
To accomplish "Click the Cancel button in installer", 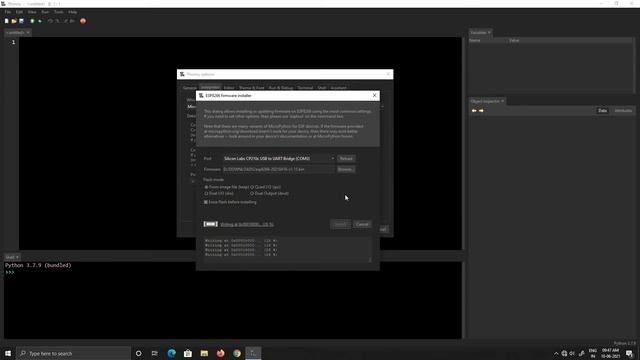I will 362,224.
